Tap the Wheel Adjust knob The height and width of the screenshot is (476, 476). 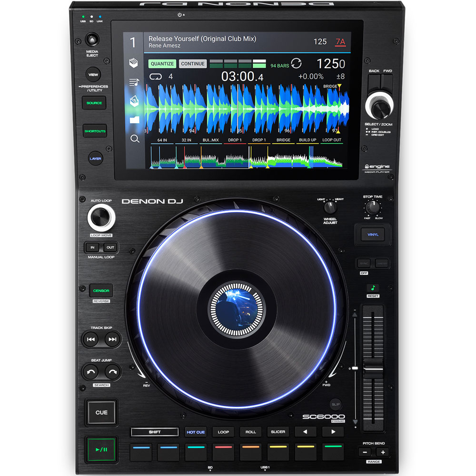coord(330,208)
